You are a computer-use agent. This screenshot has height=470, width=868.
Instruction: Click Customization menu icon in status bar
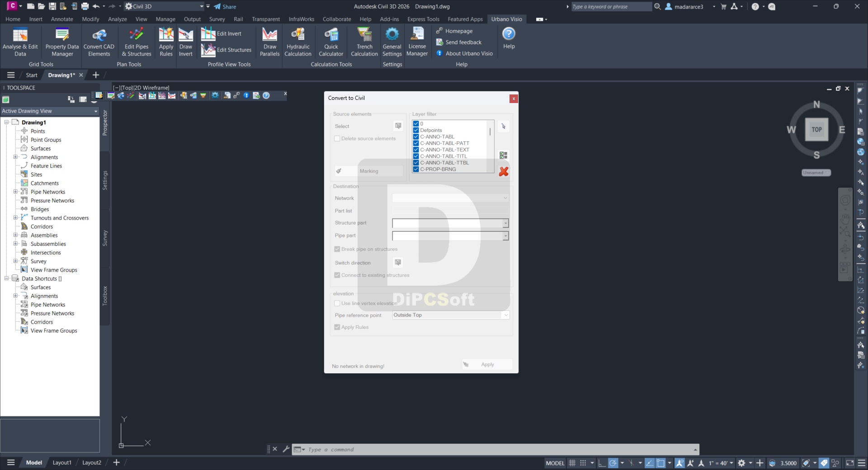coord(862,463)
